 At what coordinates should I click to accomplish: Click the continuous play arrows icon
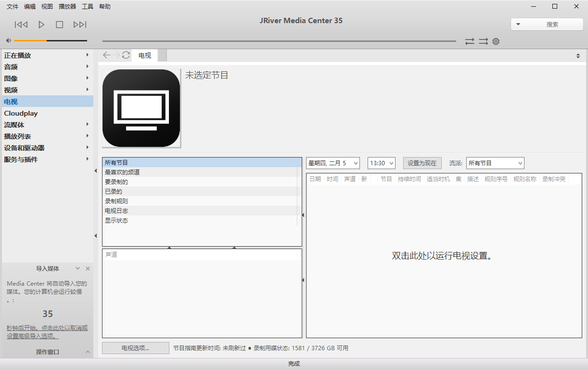[x=483, y=41]
